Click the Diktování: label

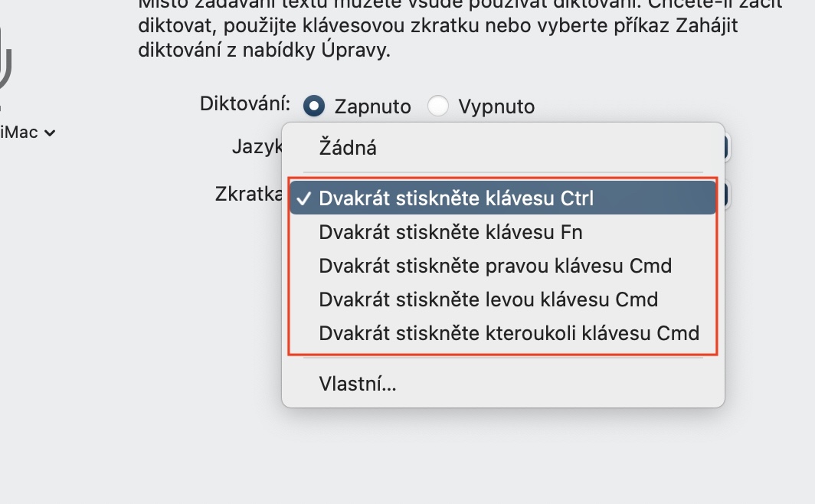tap(245, 103)
